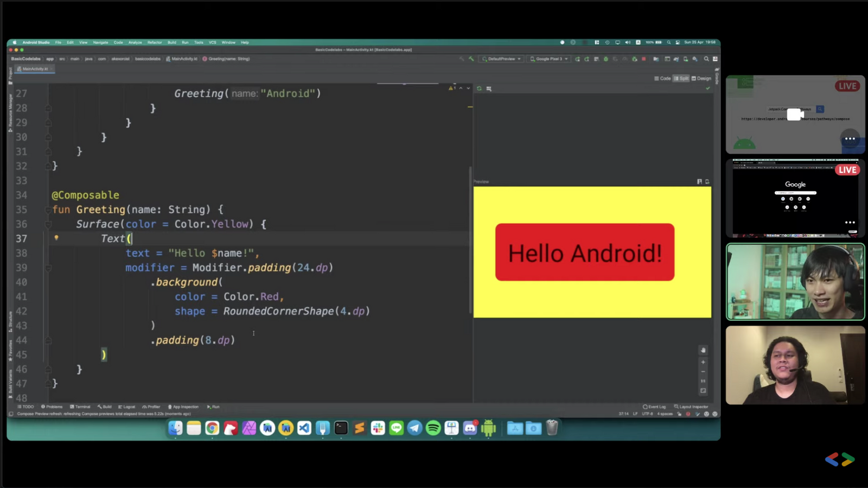Viewport: 868px width, 488px height.
Task: Open the DefaultPreview run configuration dropdown
Action: [501, 59]
